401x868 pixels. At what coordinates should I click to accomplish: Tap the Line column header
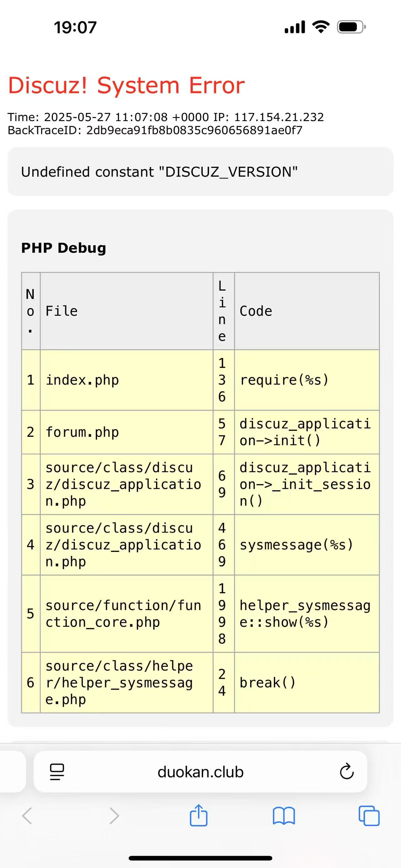(x=224, y=311)
